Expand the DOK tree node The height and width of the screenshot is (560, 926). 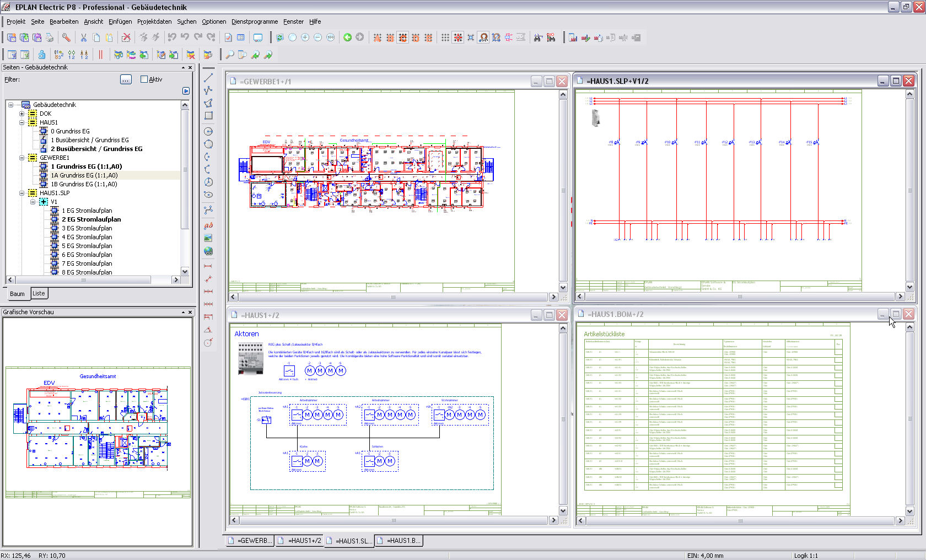pos(22,114)
